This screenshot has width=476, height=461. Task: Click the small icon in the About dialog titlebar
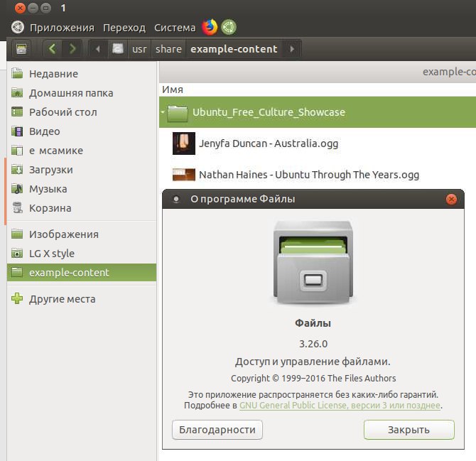pyautogui.click(x=176, y=200)
